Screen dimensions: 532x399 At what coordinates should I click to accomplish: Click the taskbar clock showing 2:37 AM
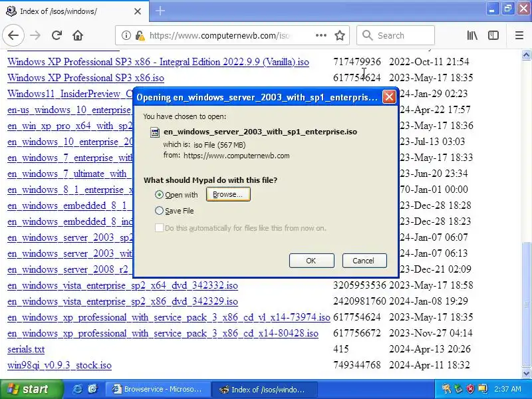[x=507, y=389]
